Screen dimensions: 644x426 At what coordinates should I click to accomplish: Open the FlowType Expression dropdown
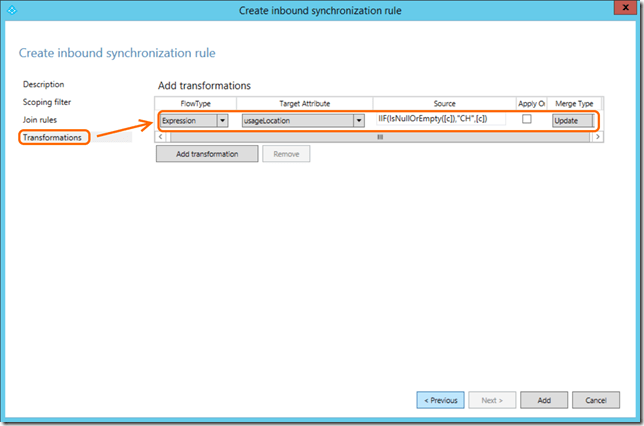[222, 120]
